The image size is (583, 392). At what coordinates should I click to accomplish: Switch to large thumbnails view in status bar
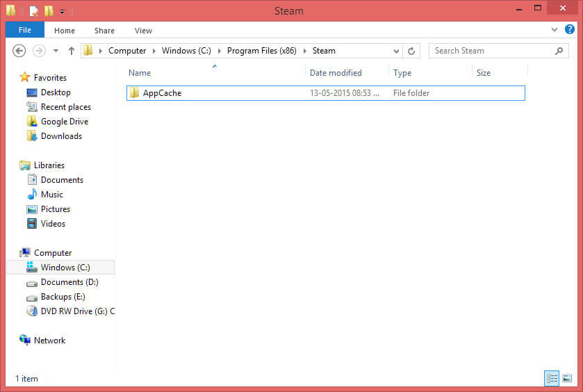567,379
